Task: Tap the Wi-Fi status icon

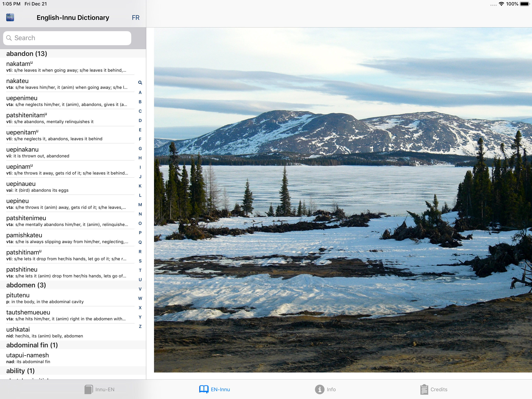Action: tap(501, 4)
